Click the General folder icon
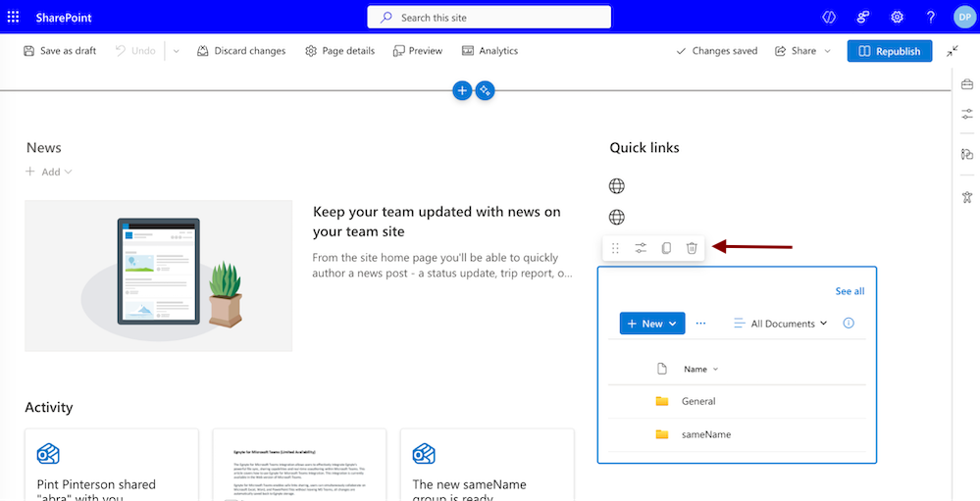Viewport: 980px width, 501px height. 662,401
